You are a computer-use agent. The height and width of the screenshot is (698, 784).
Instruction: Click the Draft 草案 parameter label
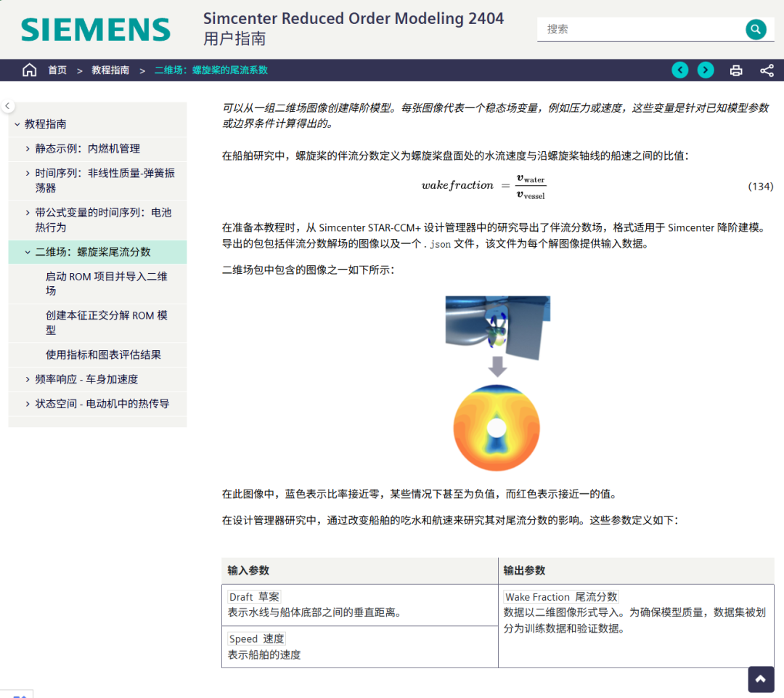click(254, 596)
